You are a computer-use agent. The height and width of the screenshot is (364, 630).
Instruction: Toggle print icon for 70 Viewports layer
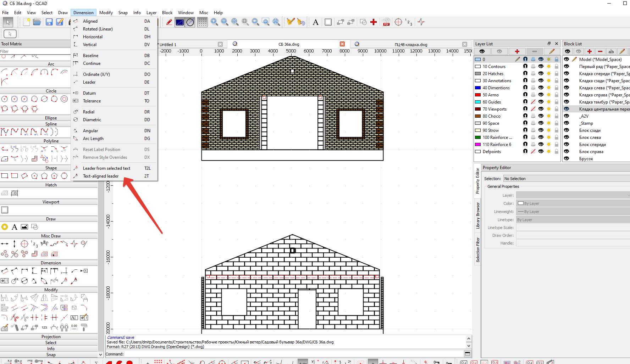[533, 109]
